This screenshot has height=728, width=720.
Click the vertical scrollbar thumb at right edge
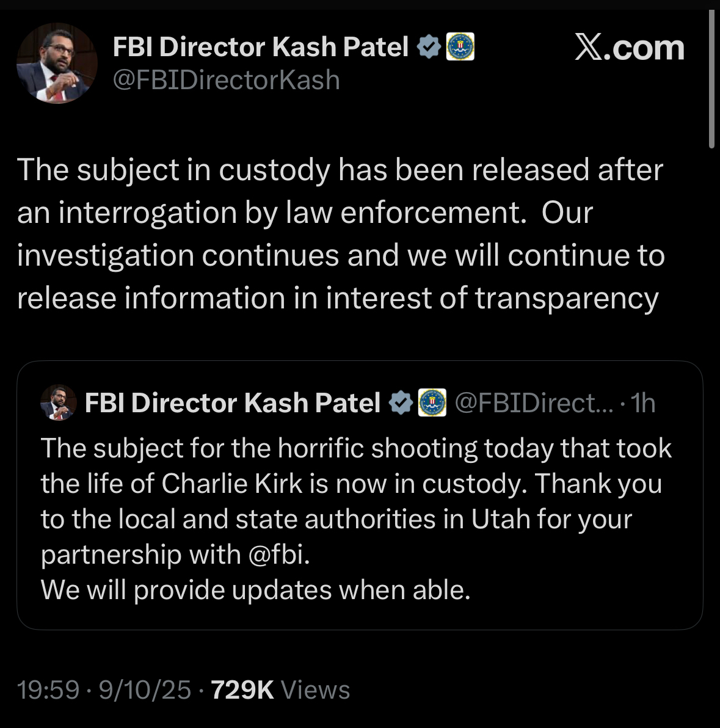711,79
